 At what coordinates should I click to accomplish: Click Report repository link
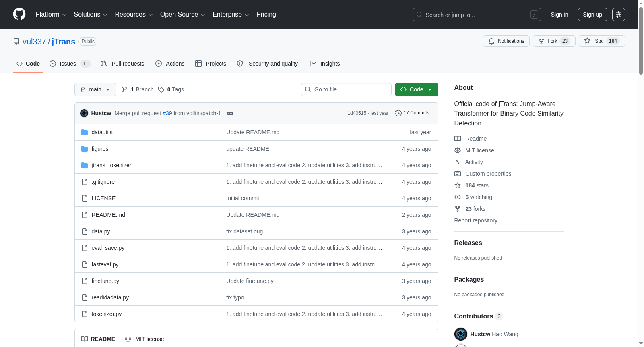476,220
